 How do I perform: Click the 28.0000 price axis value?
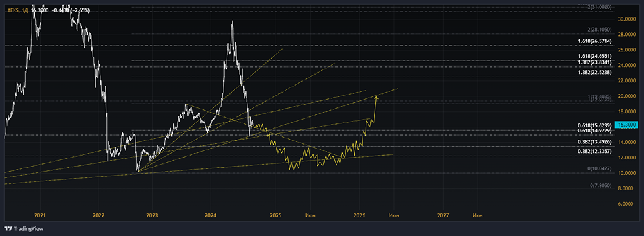pos(627,35)
